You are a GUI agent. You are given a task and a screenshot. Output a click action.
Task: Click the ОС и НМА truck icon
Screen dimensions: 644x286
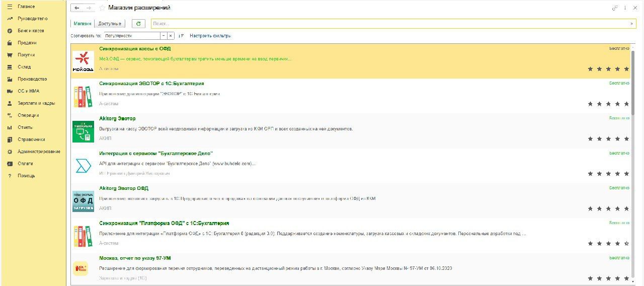[x=10, y=91]
